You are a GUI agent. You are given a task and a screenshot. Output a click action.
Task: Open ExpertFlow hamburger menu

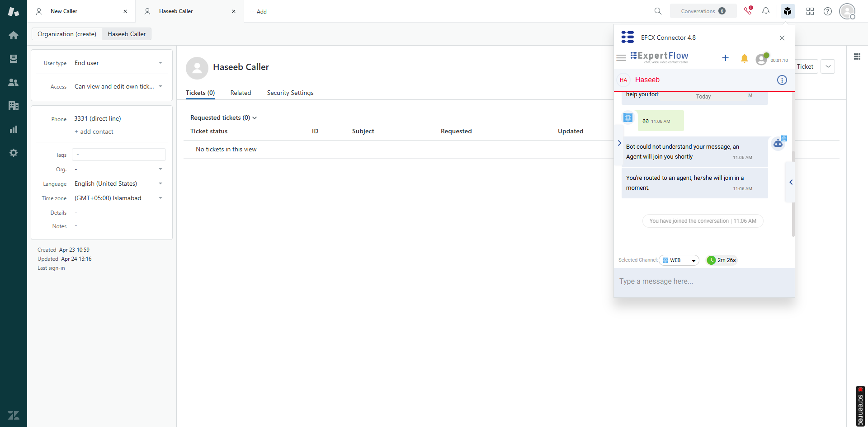[x=621, y=58]
